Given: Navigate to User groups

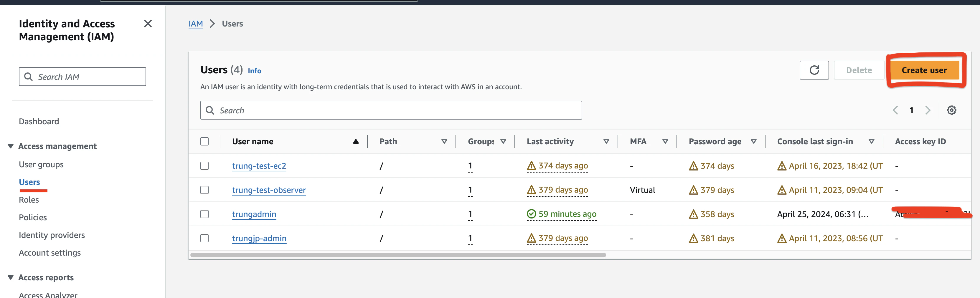Looking at the screenshot, I should tap(41, 164).
